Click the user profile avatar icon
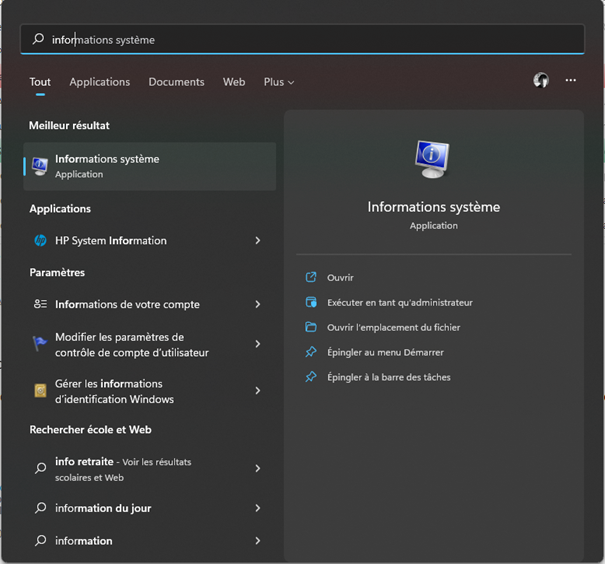Screen dimensions: 605x564 tap(541, 81)
